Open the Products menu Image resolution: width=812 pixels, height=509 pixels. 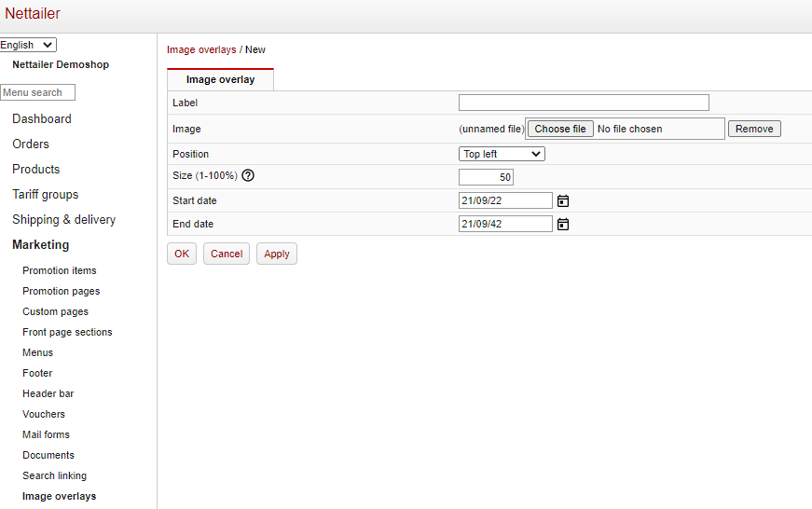click(x=36, y=170)
